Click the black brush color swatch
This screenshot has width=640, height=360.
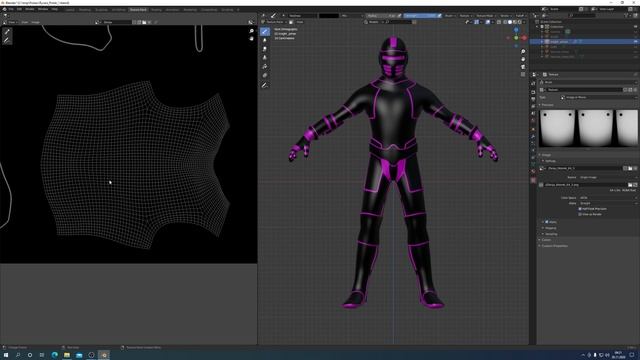(x=329, y=16)
